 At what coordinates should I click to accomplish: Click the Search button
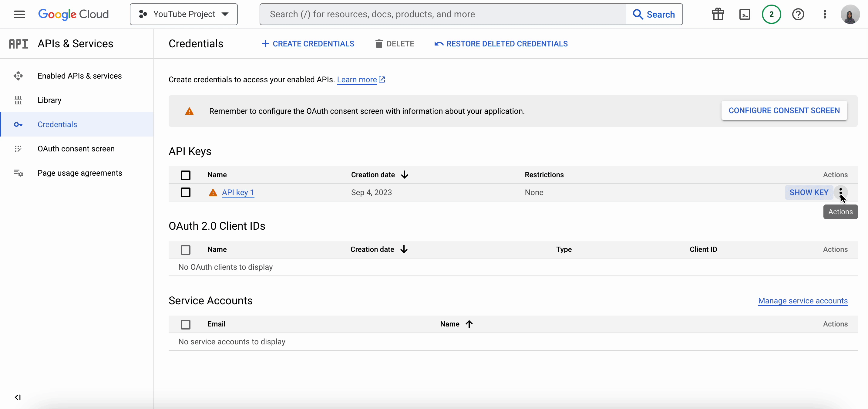pyautogui.click(x=654, y=14)
